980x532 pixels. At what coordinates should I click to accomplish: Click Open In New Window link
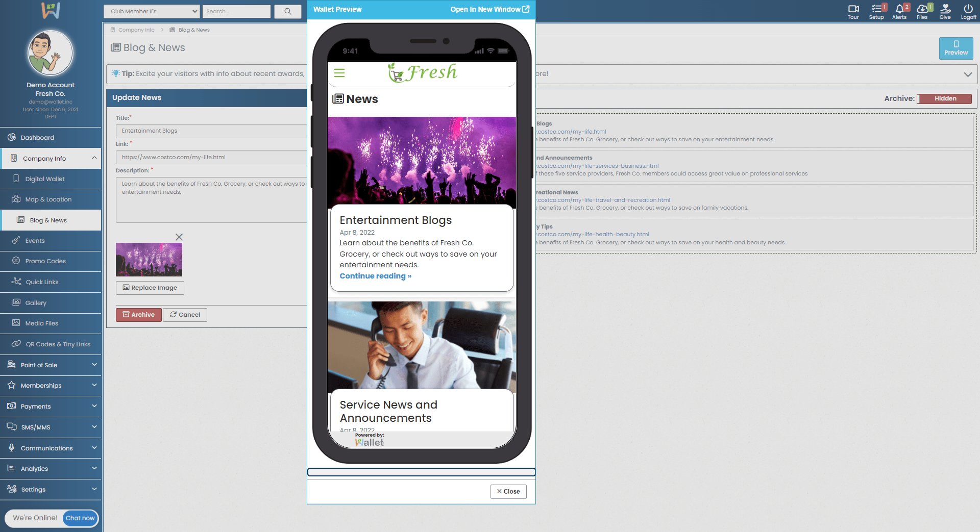(489, 9)
